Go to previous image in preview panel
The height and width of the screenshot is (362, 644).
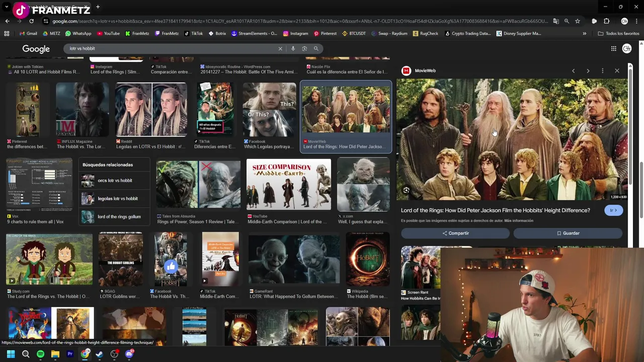click(573, 71)
